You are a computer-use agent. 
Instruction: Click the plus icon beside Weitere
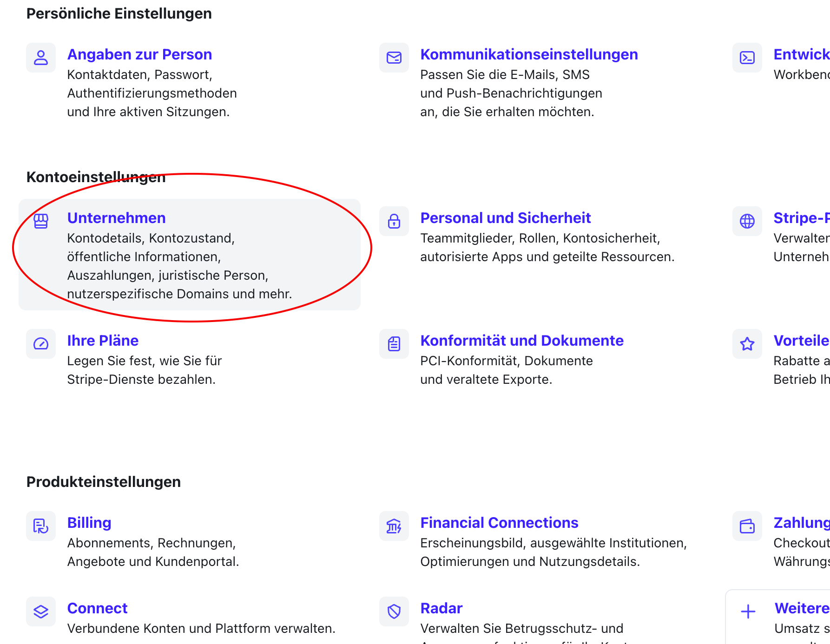[x=748, y=611]
